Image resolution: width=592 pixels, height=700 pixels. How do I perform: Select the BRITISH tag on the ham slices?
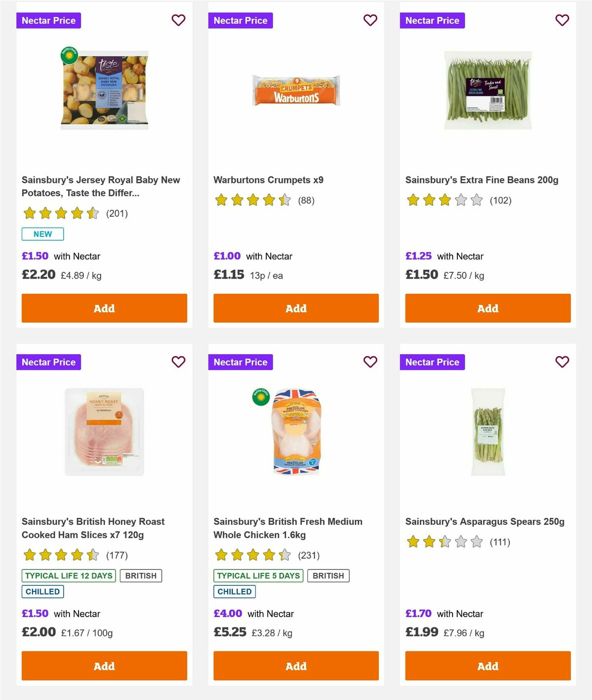[x=141, y=575]
